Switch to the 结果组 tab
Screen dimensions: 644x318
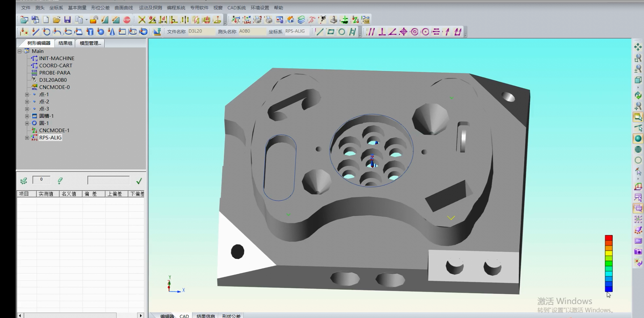[65, 43]
